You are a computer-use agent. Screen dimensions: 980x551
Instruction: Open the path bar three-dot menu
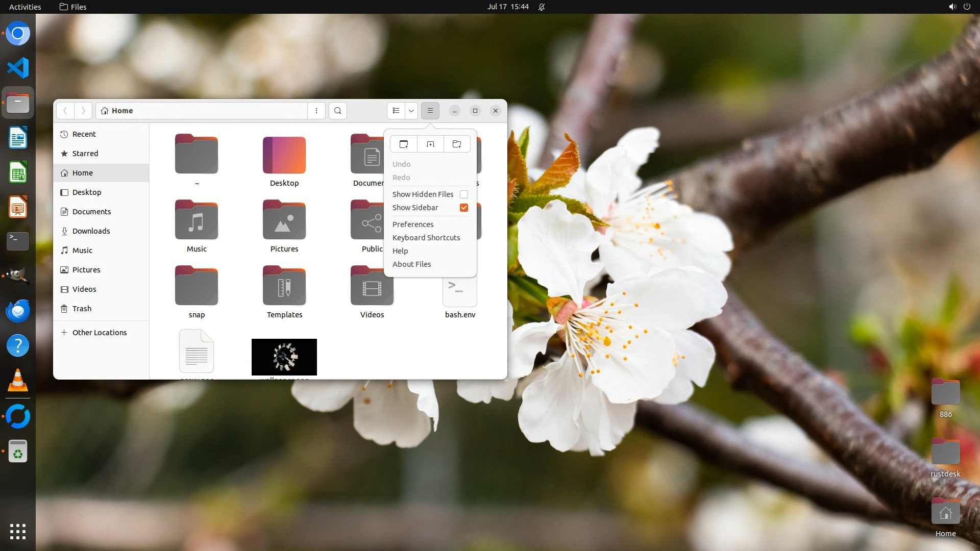pos(316,111)
